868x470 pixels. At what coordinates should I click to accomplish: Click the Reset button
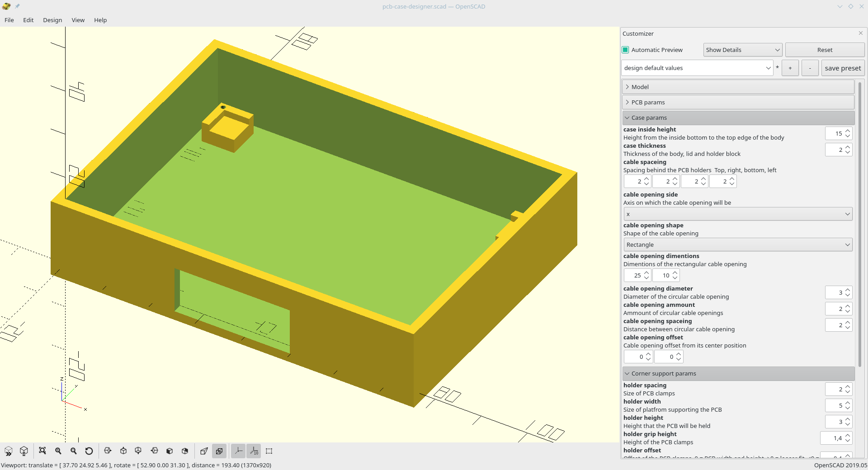(825, 50)
